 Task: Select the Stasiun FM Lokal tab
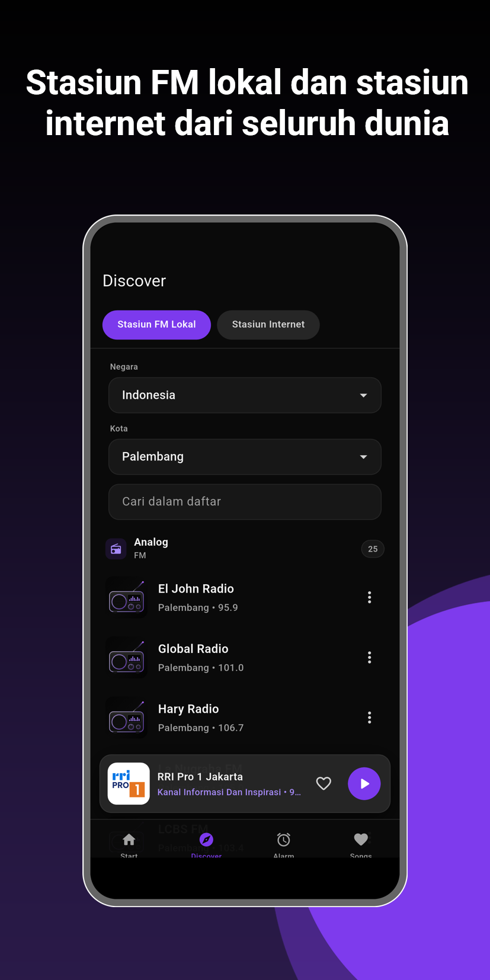click(x=156, y=325)
